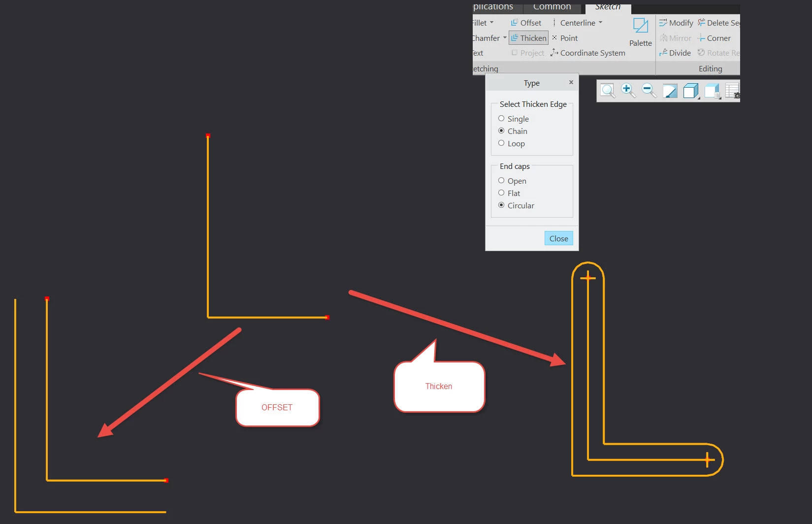Select the Offset tool
812x524 pixels.
pos(526,23)
